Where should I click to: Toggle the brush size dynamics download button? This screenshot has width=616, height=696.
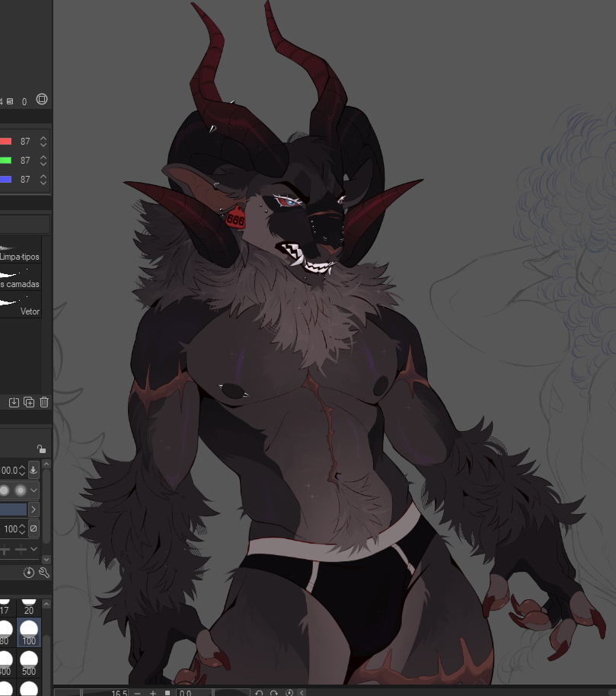(x=34, y=470)
